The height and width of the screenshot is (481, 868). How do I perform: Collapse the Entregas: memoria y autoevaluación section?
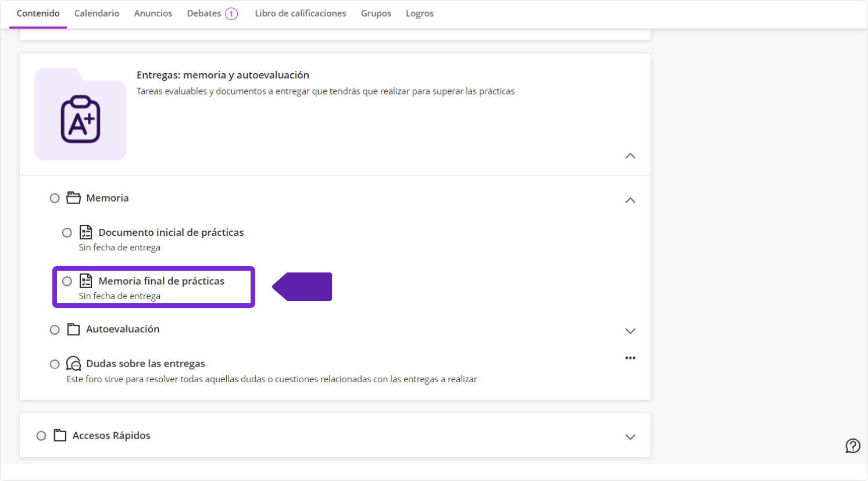coord(630,156)
